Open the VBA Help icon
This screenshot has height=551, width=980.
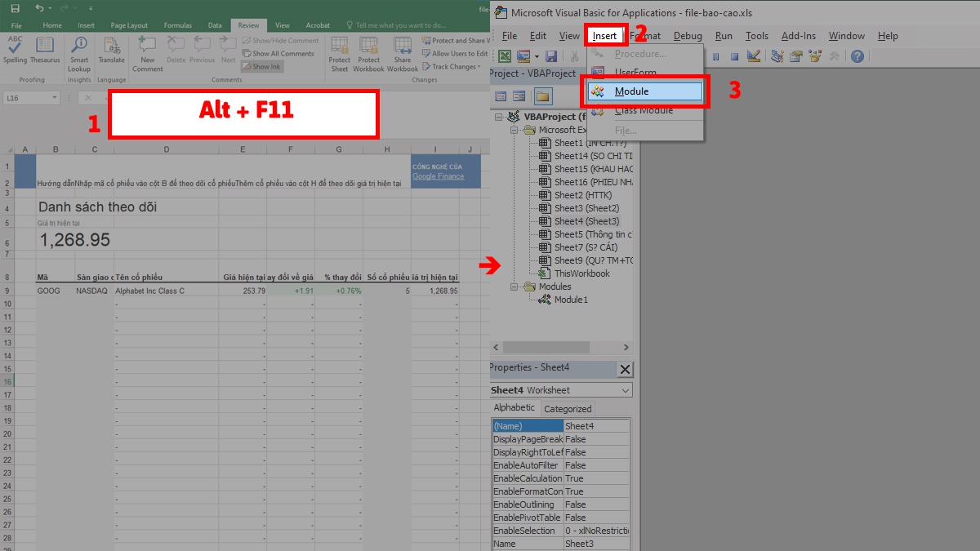click(857, 56)
